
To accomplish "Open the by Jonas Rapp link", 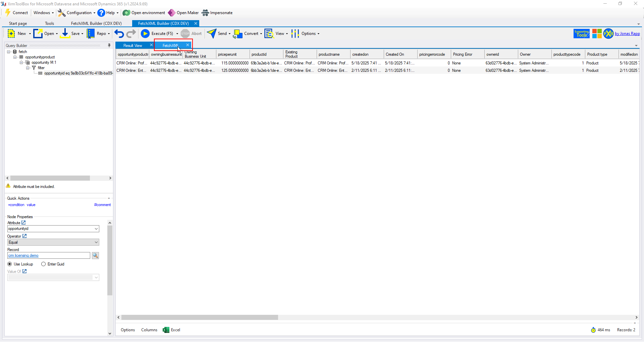I will 627,34.
